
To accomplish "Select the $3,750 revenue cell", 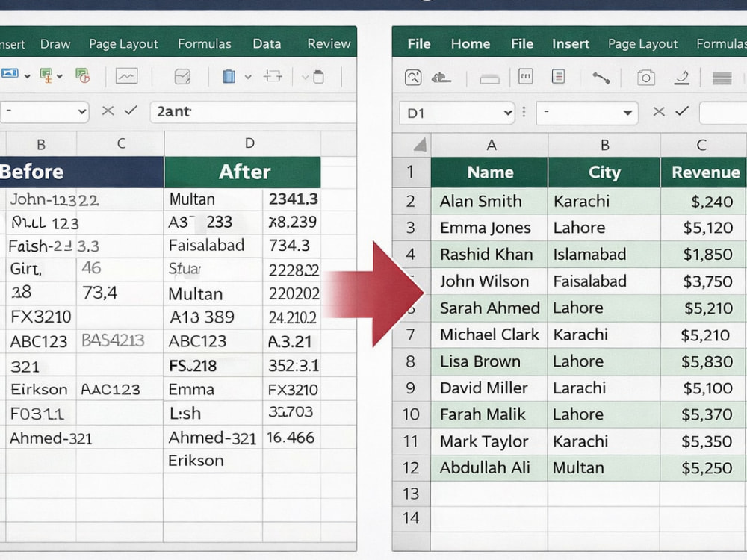I will tap(704, 281).
